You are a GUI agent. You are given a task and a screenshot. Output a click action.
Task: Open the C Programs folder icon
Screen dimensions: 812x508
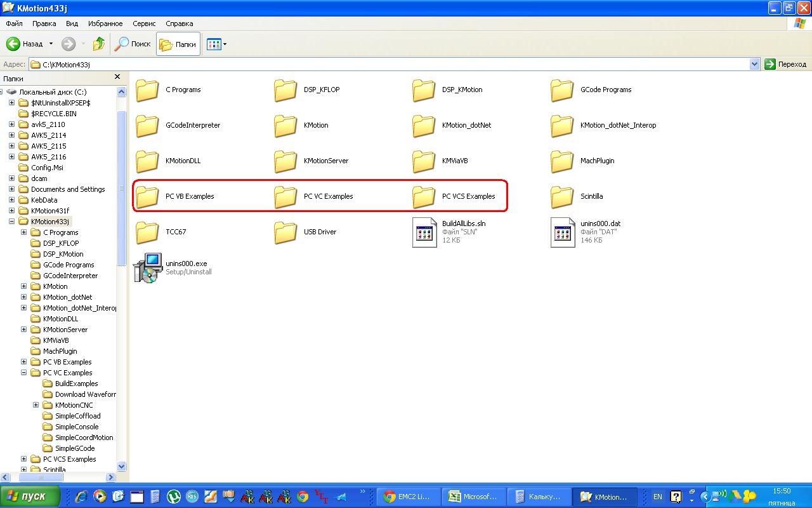[147, 90]
